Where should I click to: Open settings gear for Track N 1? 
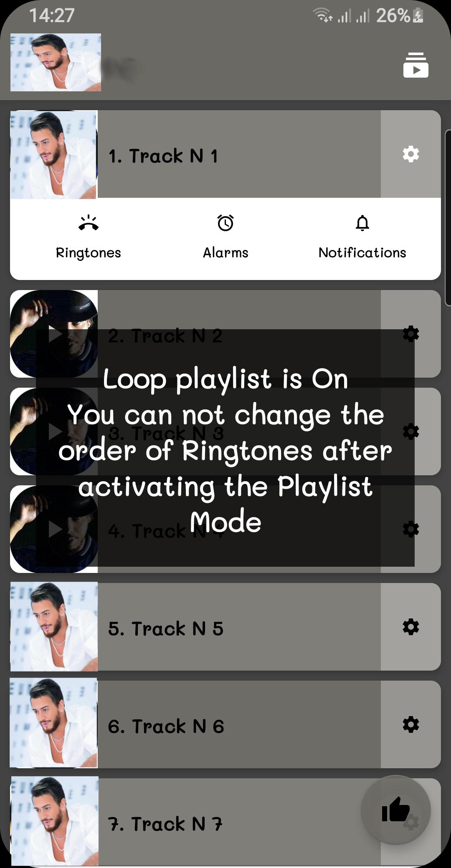click(410, 154)
